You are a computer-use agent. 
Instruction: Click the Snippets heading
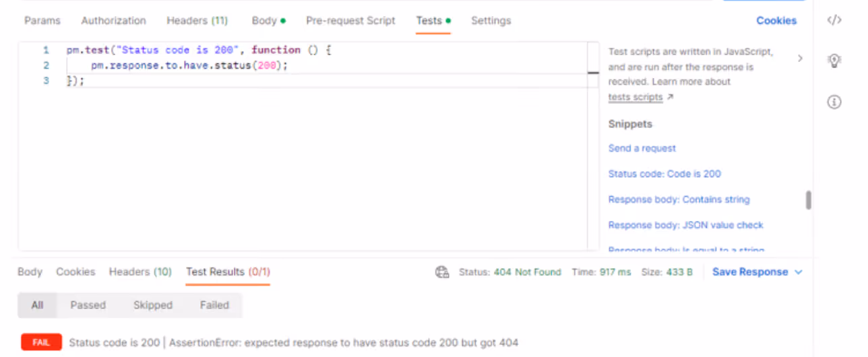pos(630,124)
